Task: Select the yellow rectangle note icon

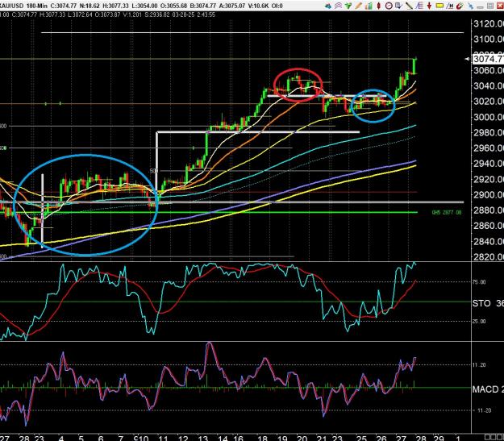Action: pyautogui.click(x=439, y=6)
